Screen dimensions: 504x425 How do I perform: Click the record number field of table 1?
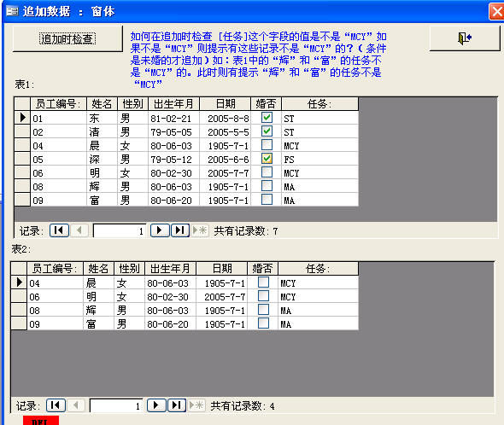tap(120, 230)
